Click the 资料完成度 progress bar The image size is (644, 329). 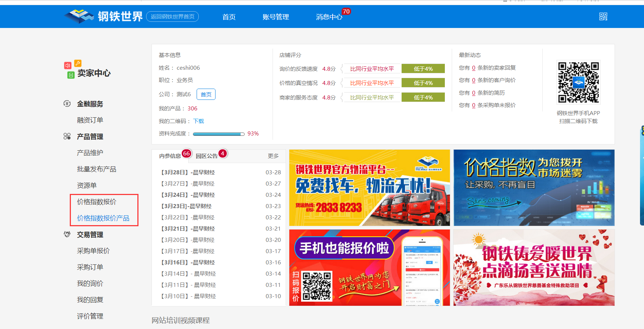pos(218,134)
